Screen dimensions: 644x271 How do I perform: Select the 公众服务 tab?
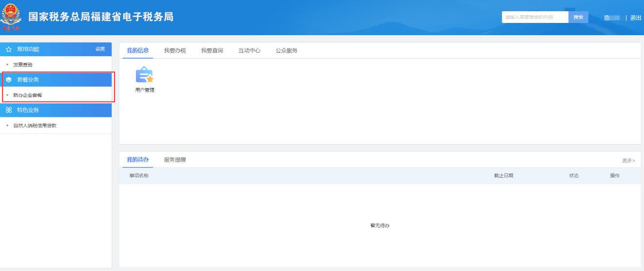tap(286, 51)
